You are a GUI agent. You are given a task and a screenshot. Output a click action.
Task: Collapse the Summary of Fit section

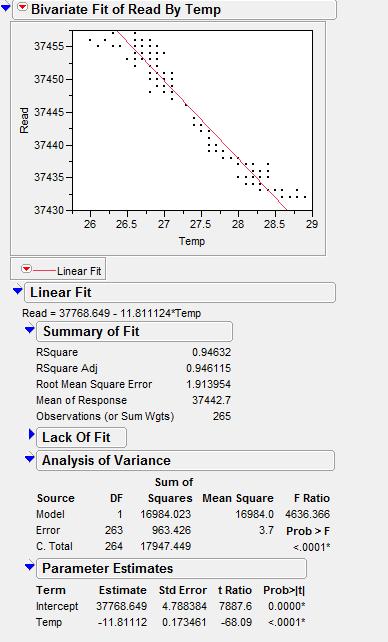[x=29, y=330]
